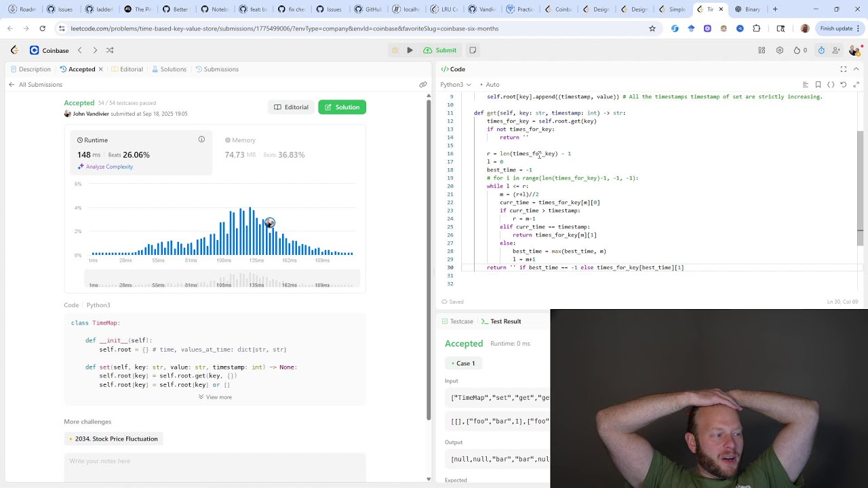Click the streak fire counter
This screenshot has width=868, height=488.
tap(801, 50)
